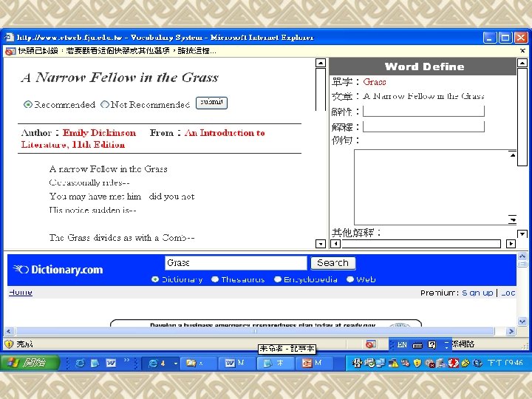This screenshot has width=532, height=399.
Task: Switch to the Notepad taskbar button
Action: coord(276,363)
